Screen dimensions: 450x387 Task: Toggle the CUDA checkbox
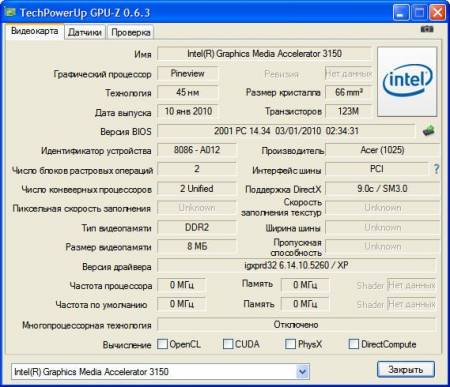point(228,344)
